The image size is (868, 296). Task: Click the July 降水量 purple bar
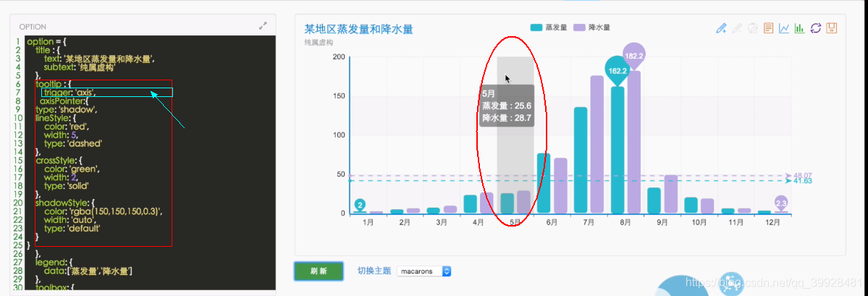[597, 144]
